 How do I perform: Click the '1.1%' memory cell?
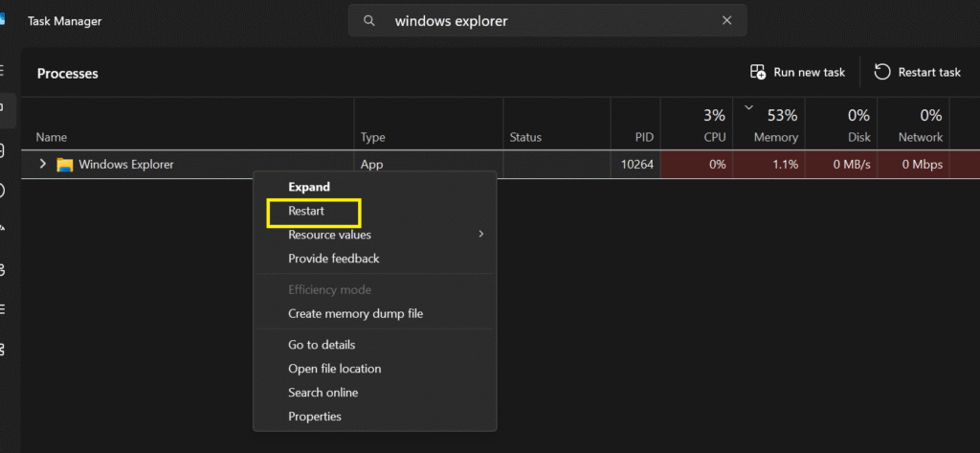click(768, 165)
